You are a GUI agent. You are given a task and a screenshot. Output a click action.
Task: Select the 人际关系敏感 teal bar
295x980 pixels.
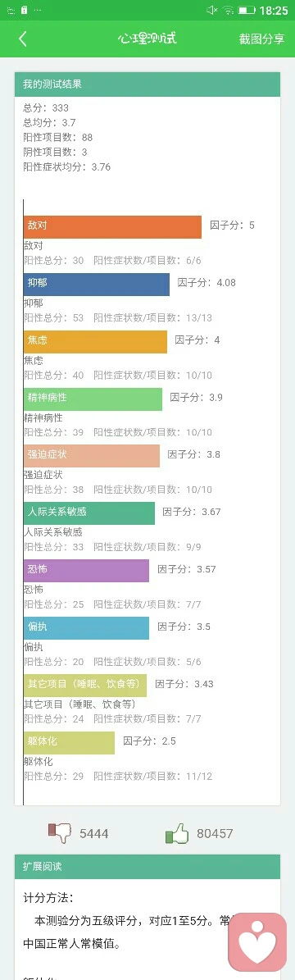(x=88, y=513)
